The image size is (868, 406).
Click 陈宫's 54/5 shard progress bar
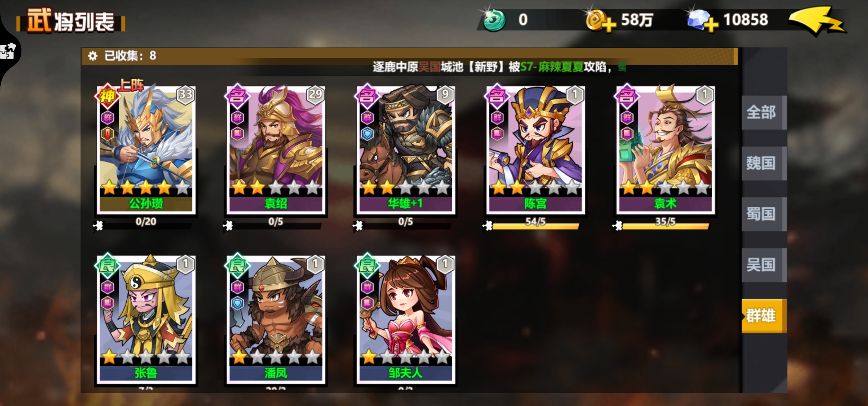(535, 226)
